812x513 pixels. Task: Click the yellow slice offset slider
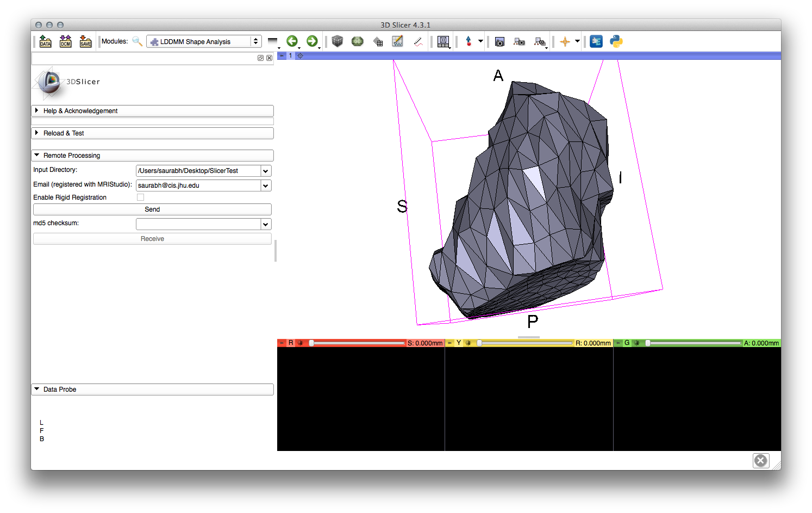(525, 343)
